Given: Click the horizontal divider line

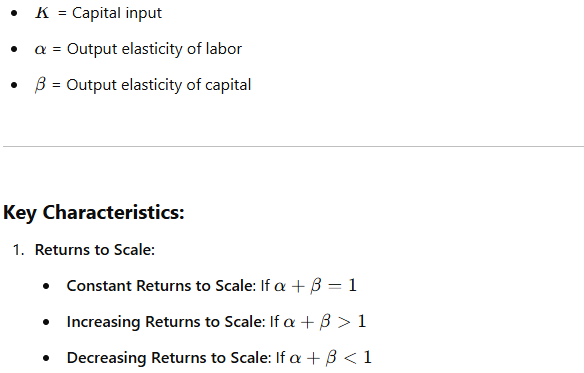Looking at the screenshot, I should (293, 146).
